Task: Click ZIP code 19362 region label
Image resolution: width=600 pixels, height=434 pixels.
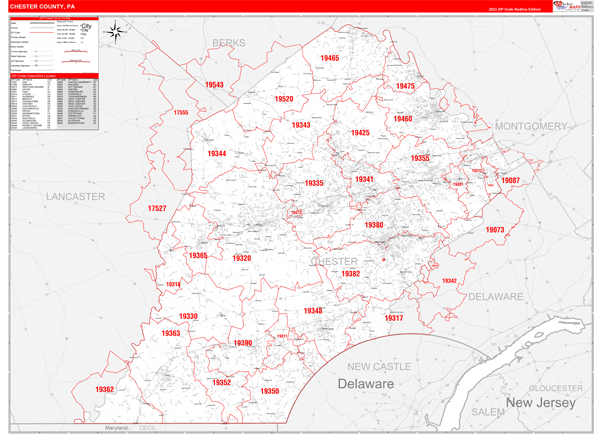Action: click(x=105, y=389)
